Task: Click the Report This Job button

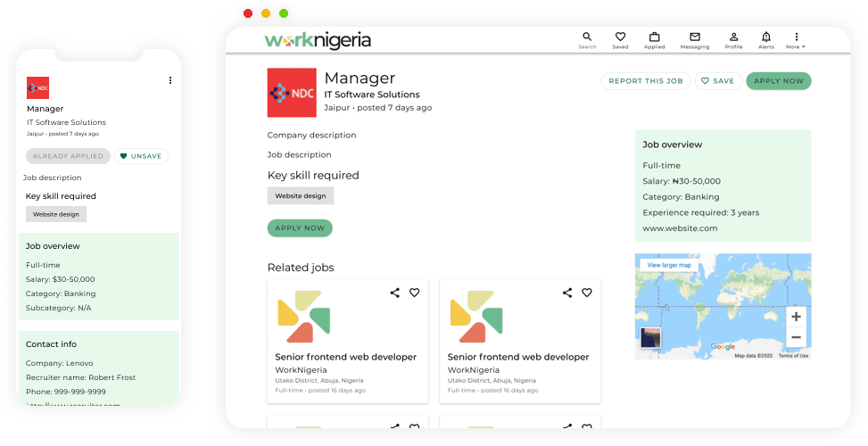Action: [645, 81]
